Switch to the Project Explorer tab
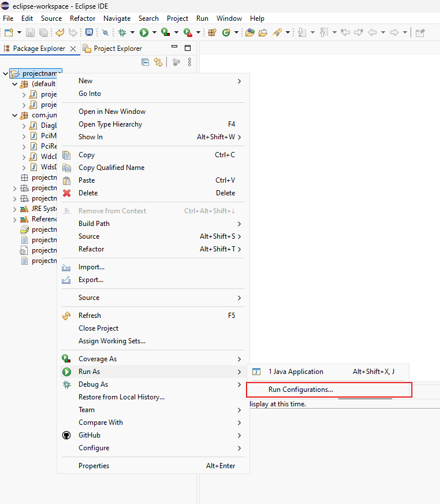Viewport: 440px width, 504px height. (x=117, y=49)
